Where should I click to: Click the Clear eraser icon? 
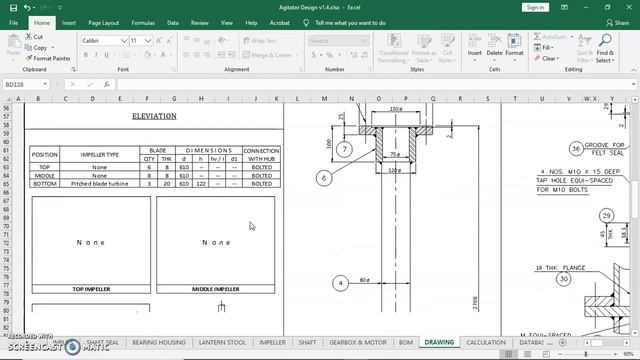pyautogui.click(x=537, y=58)
